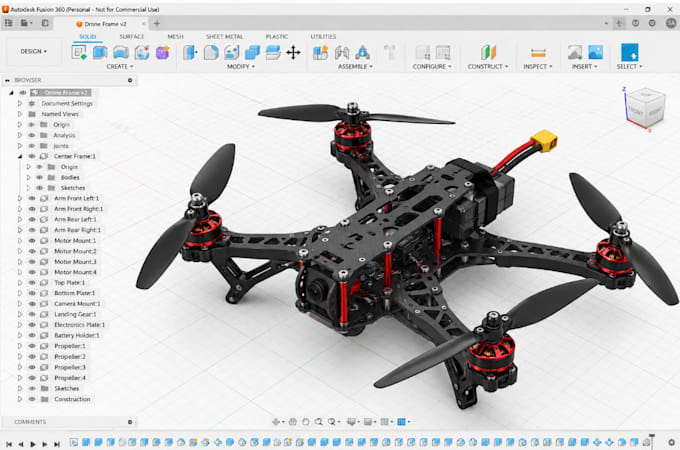Open the Modify dropdown menu
The height and width of the screenshot is (450, 680).
pos(241,66)
